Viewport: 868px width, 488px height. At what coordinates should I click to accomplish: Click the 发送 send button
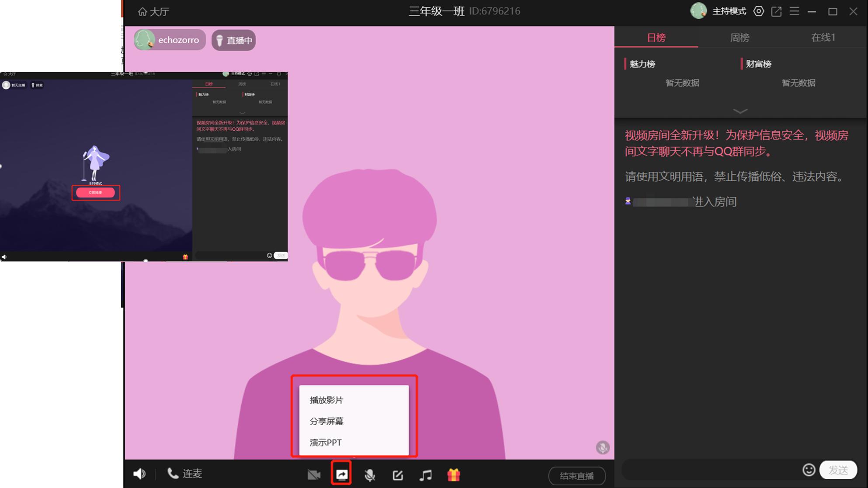pyautogui.click(x=838, y=470)
